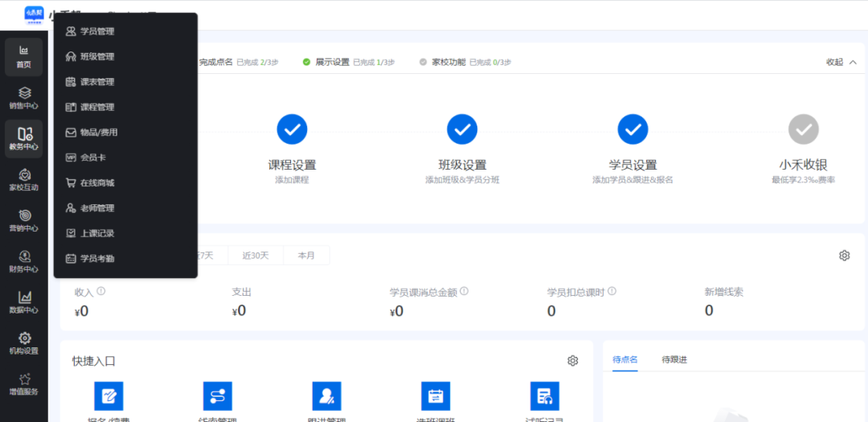This screenshot has height=422, width=868.
Task: Filter statistics by 本月
Action: 306,256
